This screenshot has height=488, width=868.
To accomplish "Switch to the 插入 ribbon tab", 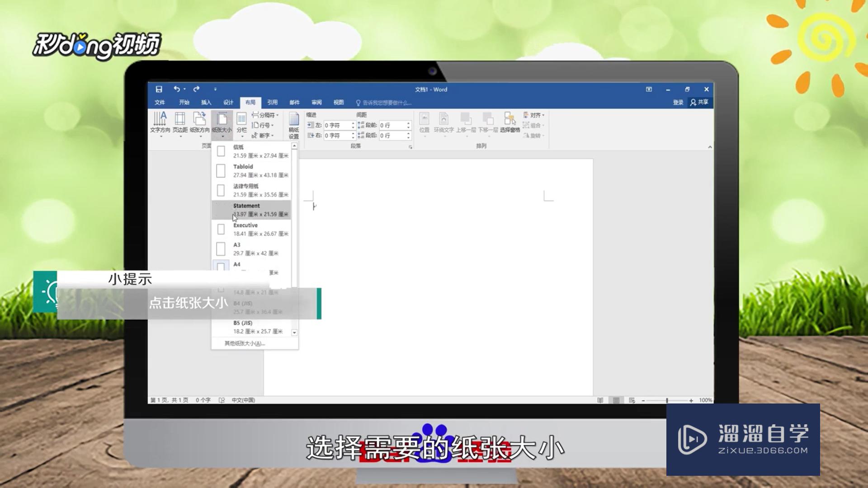I will tap(206, 102).
